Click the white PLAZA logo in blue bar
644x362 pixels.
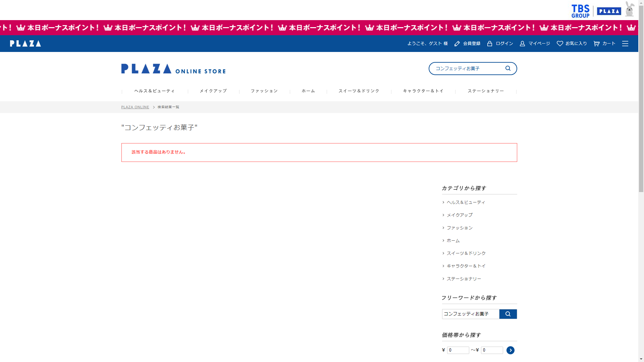[x=25, y=44]
